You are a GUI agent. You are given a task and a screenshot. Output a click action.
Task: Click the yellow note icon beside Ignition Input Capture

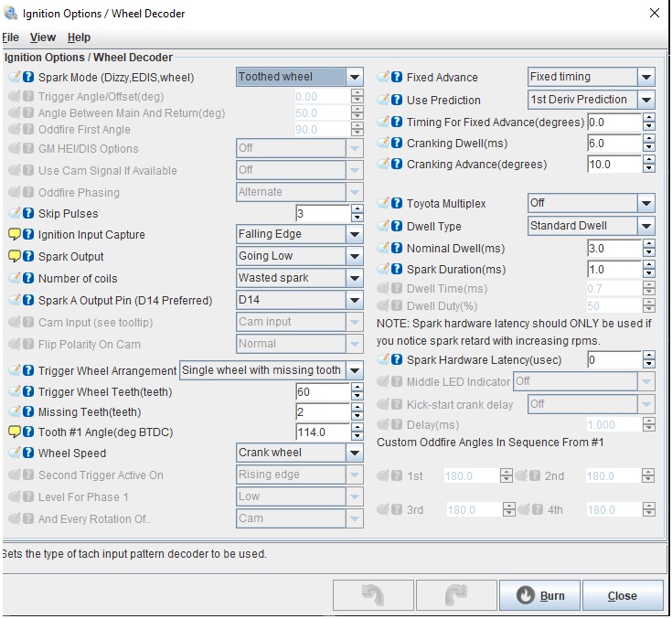coord(15,235)
